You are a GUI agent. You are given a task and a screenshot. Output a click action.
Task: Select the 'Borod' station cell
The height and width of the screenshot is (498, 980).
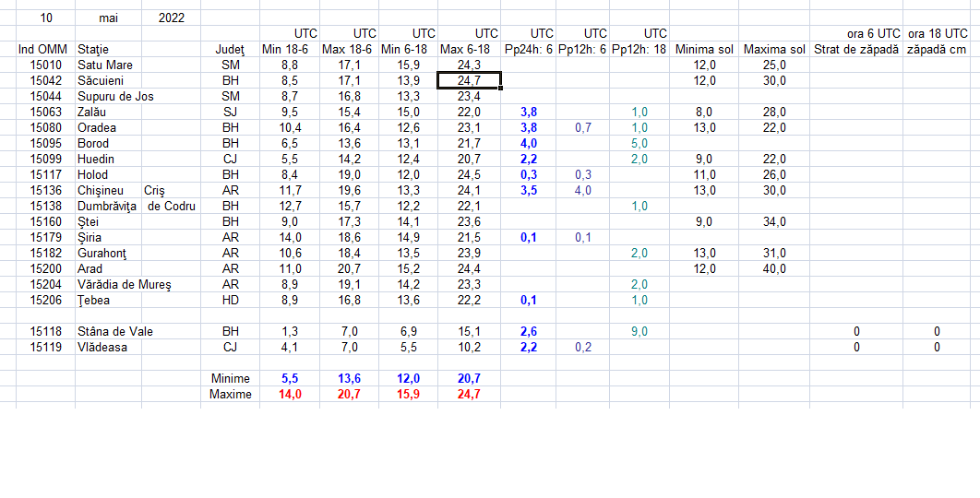pyautogui.click(x=108, y=143)
